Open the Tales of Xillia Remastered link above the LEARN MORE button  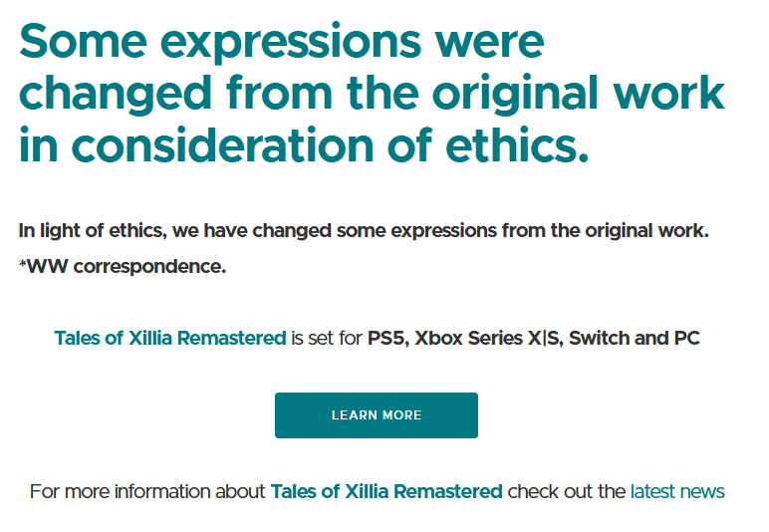(x=169, y=338)
